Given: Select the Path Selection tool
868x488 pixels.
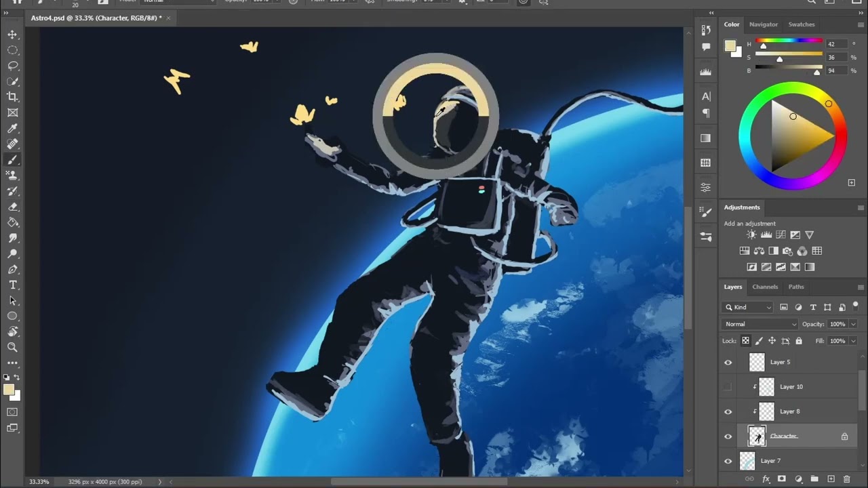Looking at the screenshot, I should 12,301.
